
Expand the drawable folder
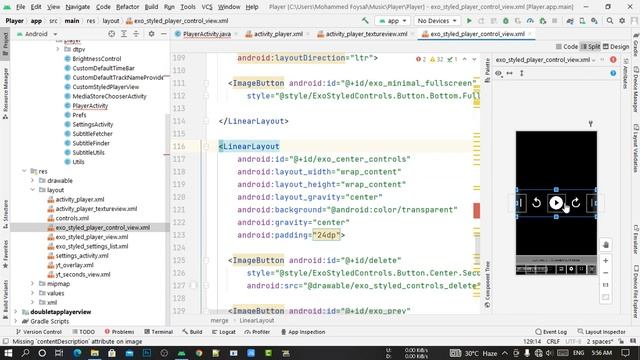[33, 180]
